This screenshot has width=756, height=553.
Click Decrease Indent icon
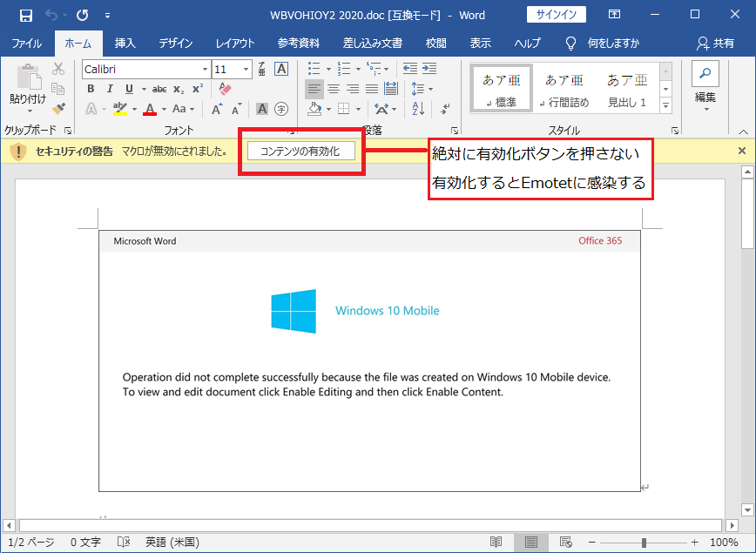[410, 69]
